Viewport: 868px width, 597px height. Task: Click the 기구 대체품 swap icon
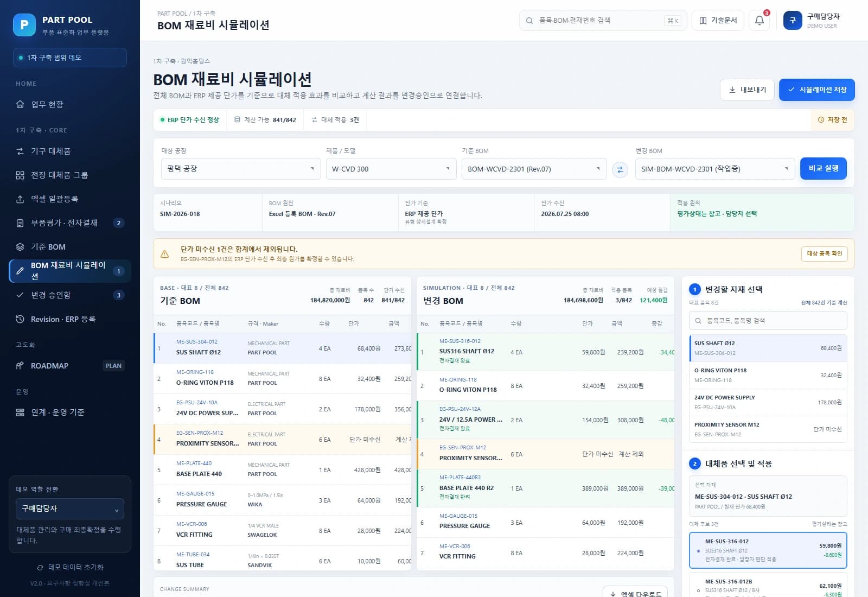20,151
